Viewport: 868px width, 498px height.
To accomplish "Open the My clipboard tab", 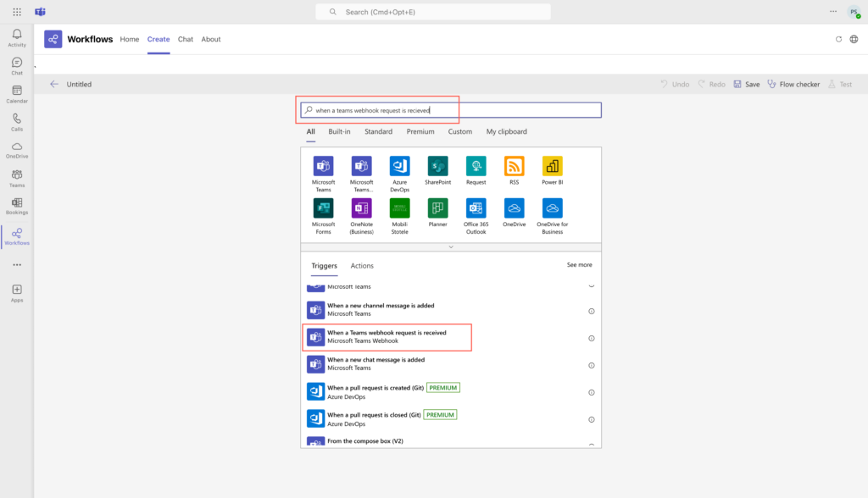I will 506,131.
